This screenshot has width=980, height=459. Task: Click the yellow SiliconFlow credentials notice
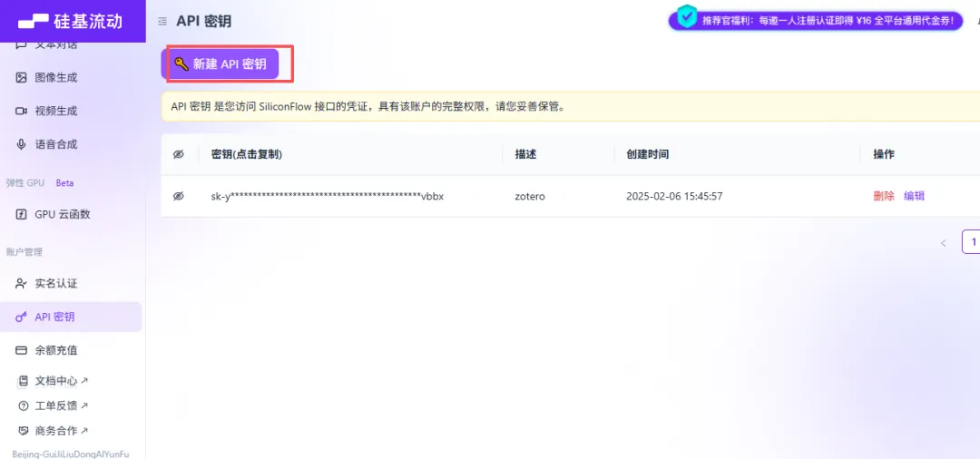[571, 107]
